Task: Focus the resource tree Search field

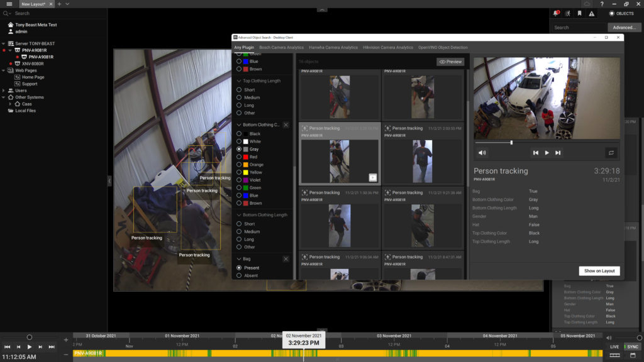Action: [x=53, y=14]
